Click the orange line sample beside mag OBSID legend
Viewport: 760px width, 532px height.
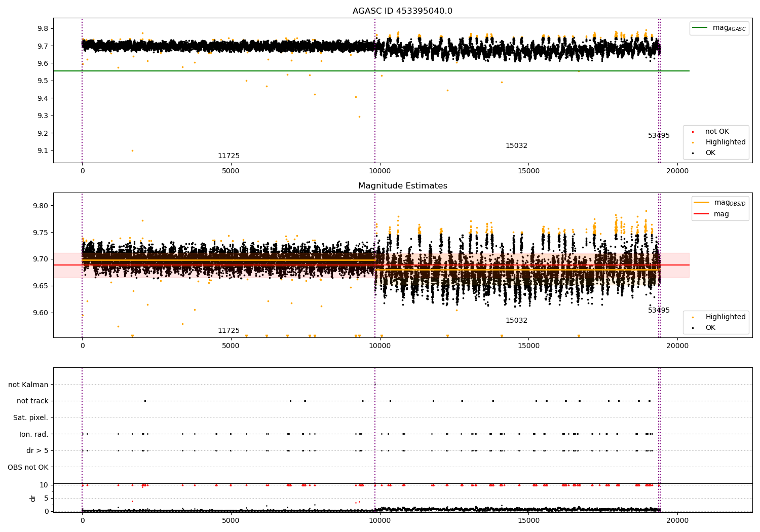pos(701,203)
